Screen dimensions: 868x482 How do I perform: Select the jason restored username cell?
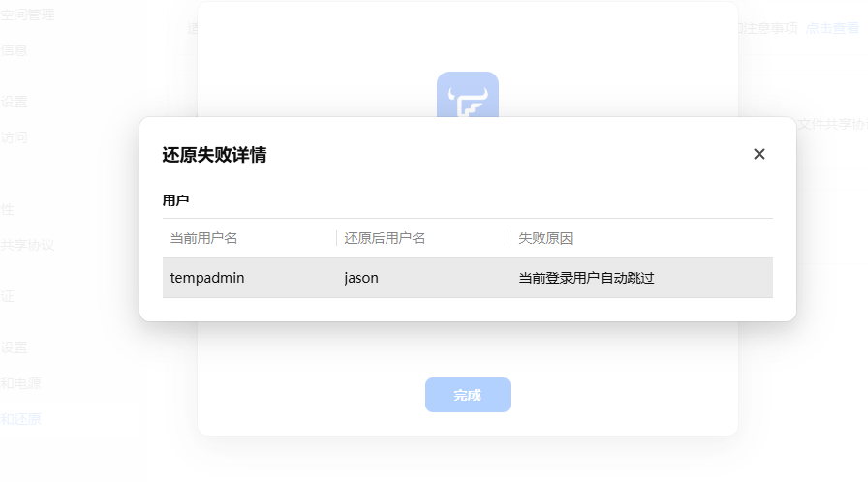pyautogui.click(x=361, y=278)
